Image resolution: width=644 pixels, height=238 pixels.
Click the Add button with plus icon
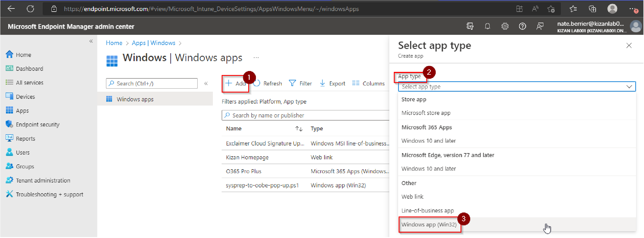235,83
